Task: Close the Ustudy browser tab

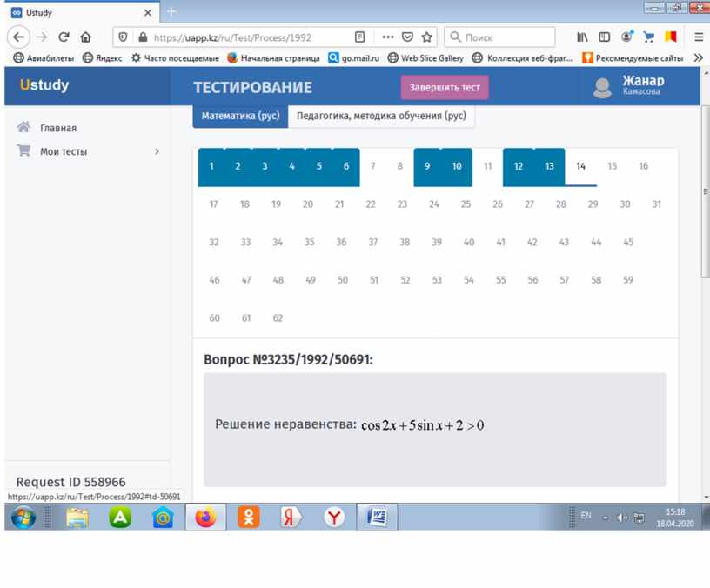Action: coord(148,13)
